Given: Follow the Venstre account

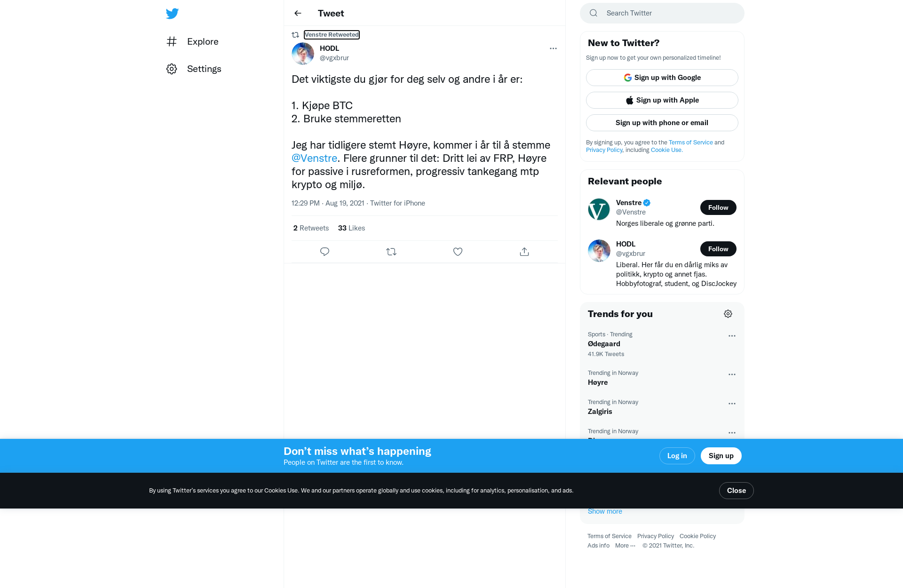Looking at the screenshot, I should point(718,207).
